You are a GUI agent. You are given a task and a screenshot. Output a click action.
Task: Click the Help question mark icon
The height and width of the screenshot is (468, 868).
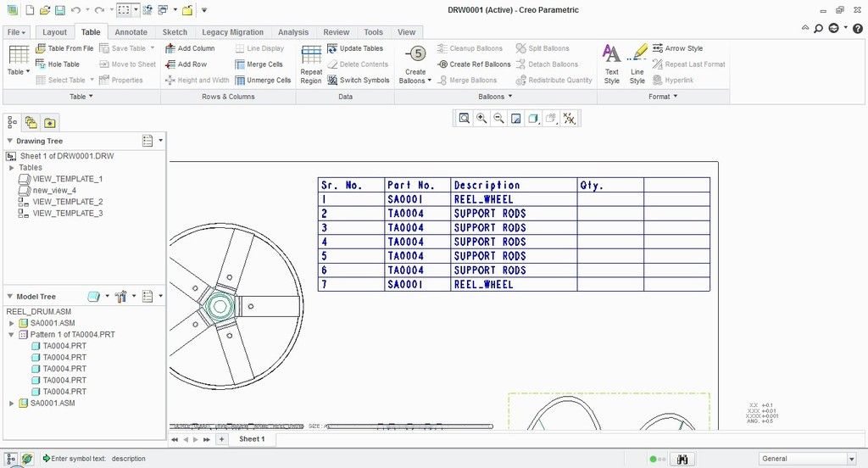[858, 28]
